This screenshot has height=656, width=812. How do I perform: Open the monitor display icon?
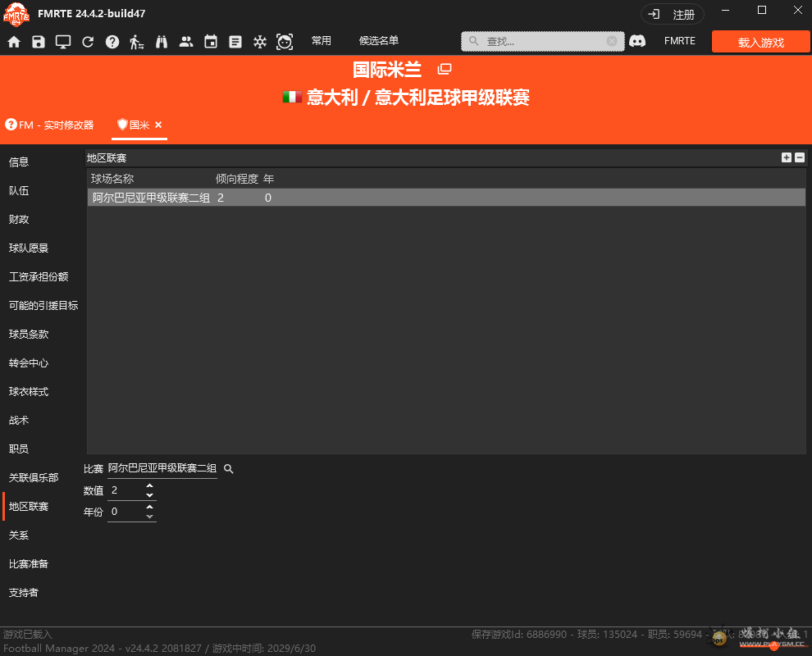[63, 42]
